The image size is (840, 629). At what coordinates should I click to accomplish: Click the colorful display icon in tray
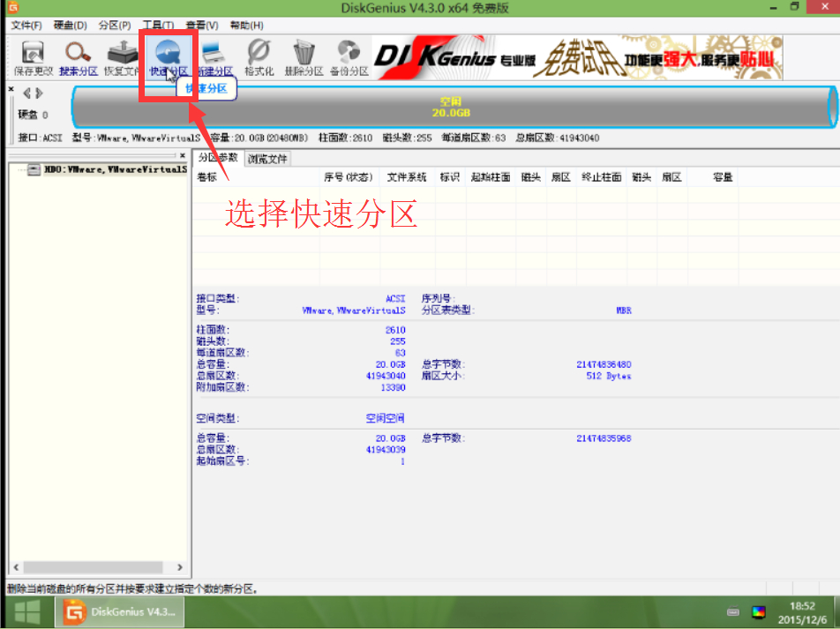(x=759, y=612)
